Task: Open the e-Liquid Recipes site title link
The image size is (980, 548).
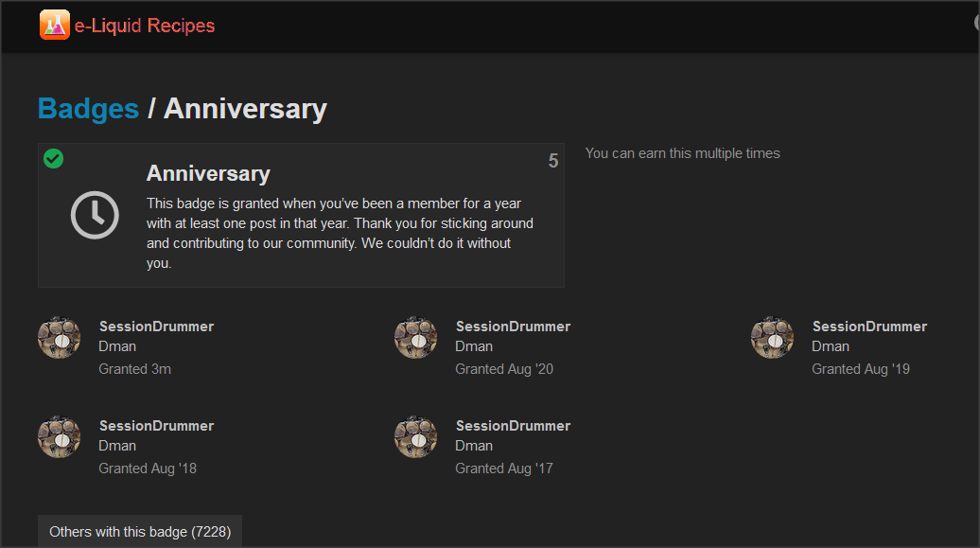Action: pyautogui.click(x=145, y=26)
